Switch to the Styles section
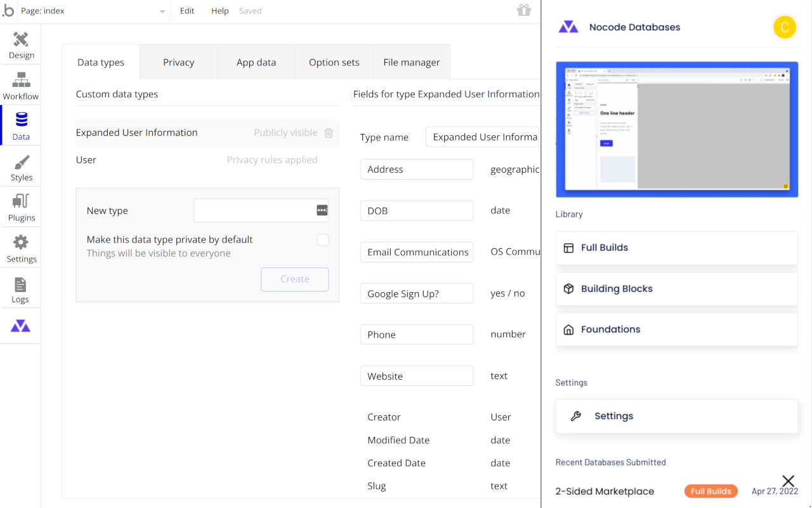This screenshot has height=508, width=812. (x=21, y=166)
